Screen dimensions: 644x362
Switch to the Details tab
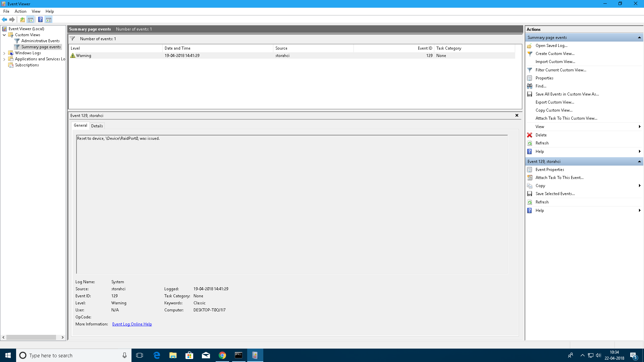(97, 126)
